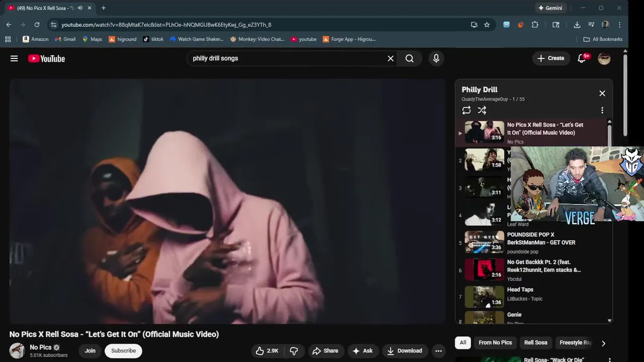The image size is (644, 362).
Task: Open the Maps bookmark
Action: click(x=92, y=39)
